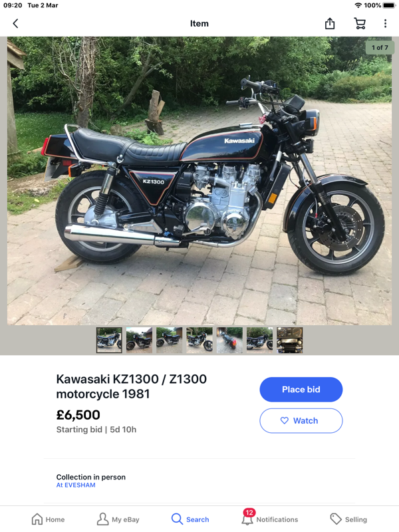Select the last thumbnail showing the dashboard
Screen dimensions: 399x532
tap(290, 340)
